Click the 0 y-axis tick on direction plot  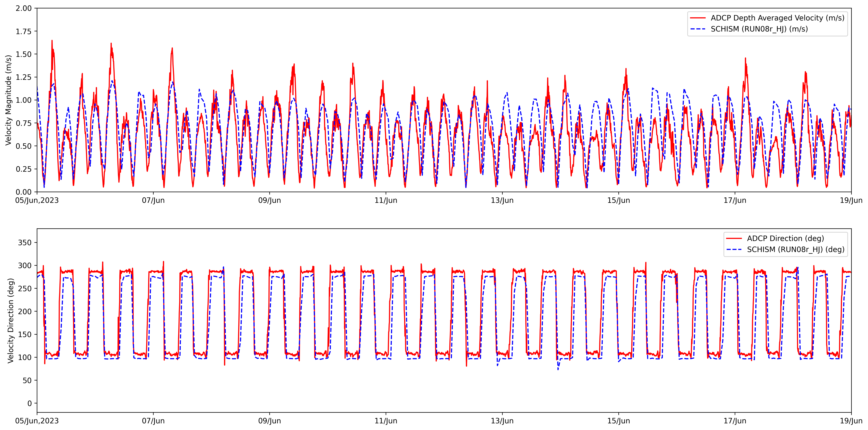(x=29, y=403)
